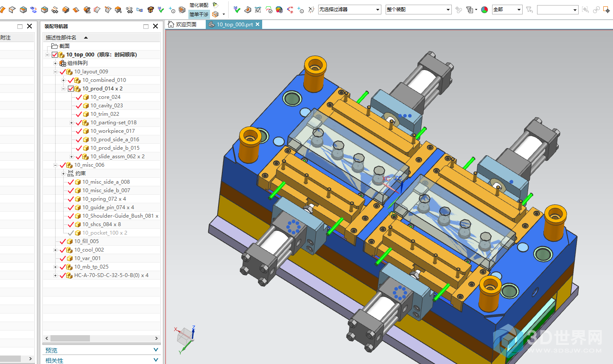Click the 组件阵列 pattern icon in tree

click(62, 63)
